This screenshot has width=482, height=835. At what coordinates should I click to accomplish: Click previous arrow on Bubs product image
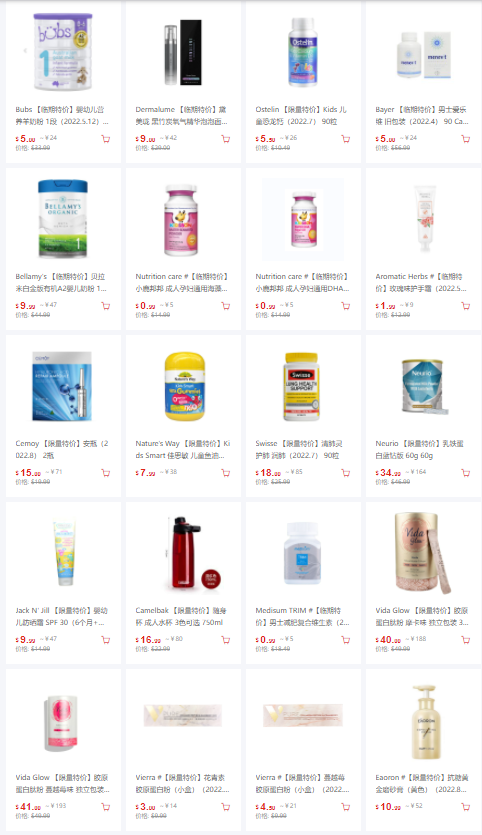(x=24, y=51)
